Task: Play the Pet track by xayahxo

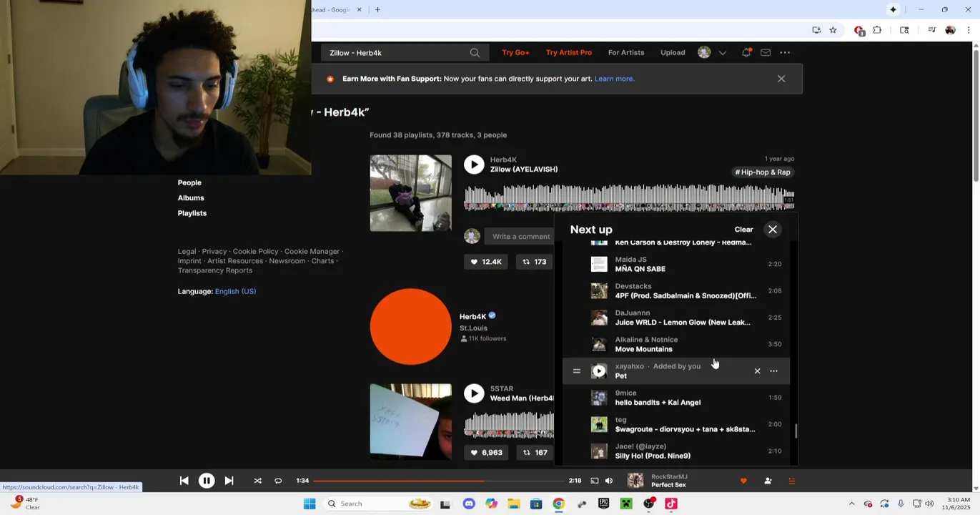Action: point(599,371)
